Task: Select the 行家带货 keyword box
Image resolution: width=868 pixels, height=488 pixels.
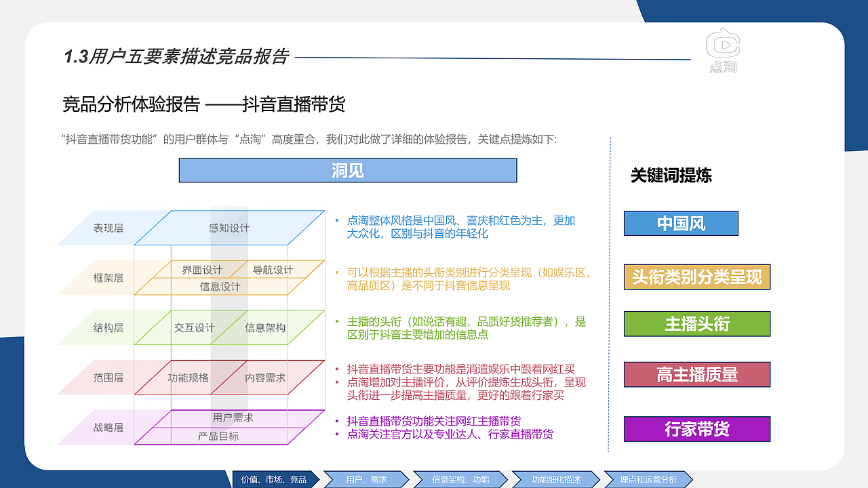Action: point(697,429)
